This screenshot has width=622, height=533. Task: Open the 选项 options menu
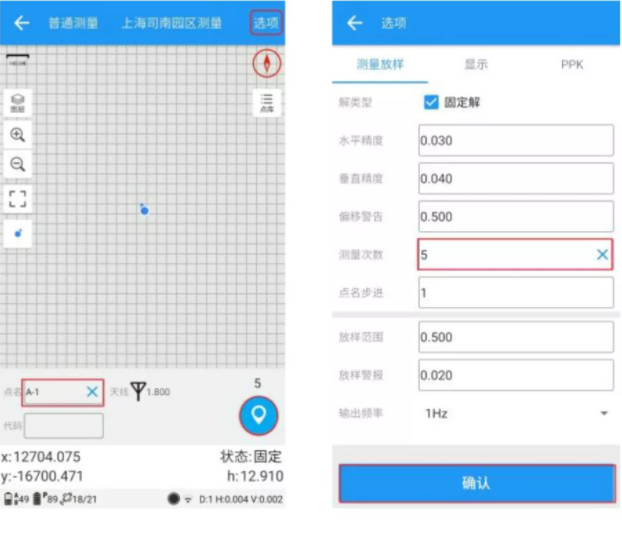pyautogui.click(x=266, y=23)
